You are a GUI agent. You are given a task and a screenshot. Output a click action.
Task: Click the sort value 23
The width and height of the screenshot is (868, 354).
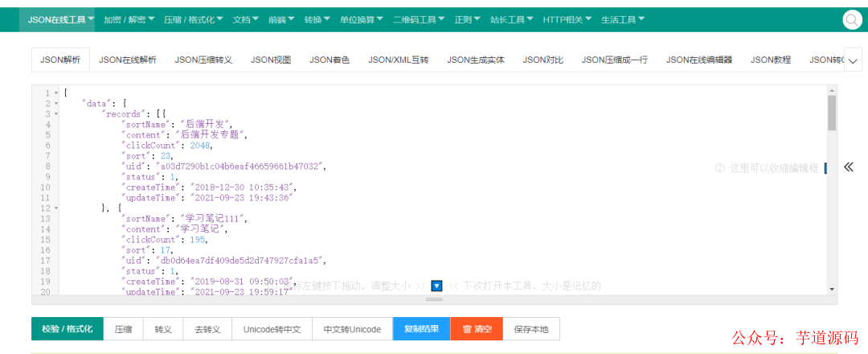(165, 155)
